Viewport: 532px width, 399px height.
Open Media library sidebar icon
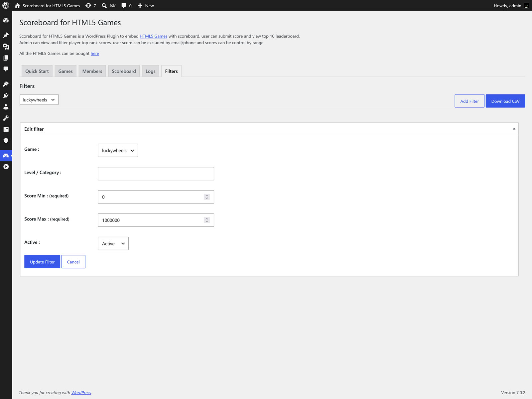pos(6,47)
